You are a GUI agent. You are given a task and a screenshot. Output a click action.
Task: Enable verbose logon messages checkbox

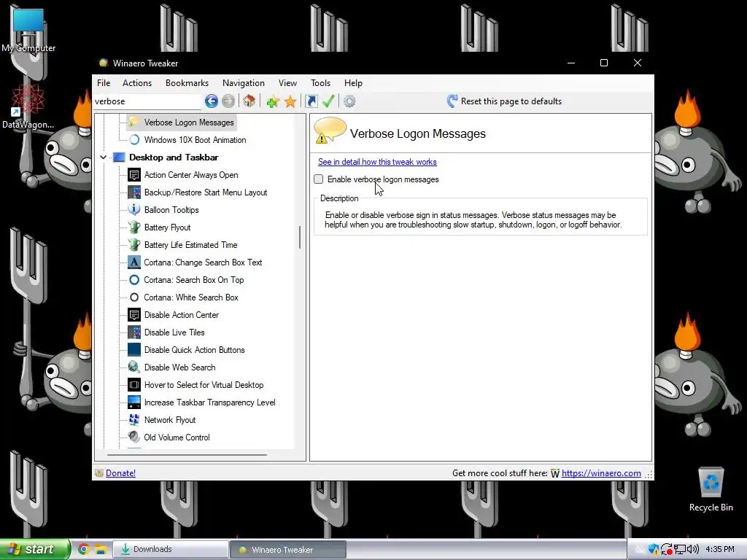319,179
